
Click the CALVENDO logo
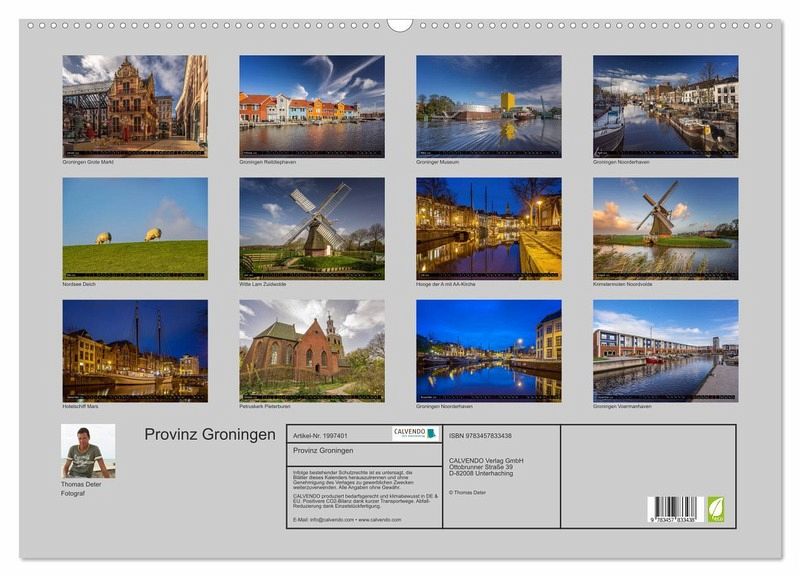click(415, 433)
